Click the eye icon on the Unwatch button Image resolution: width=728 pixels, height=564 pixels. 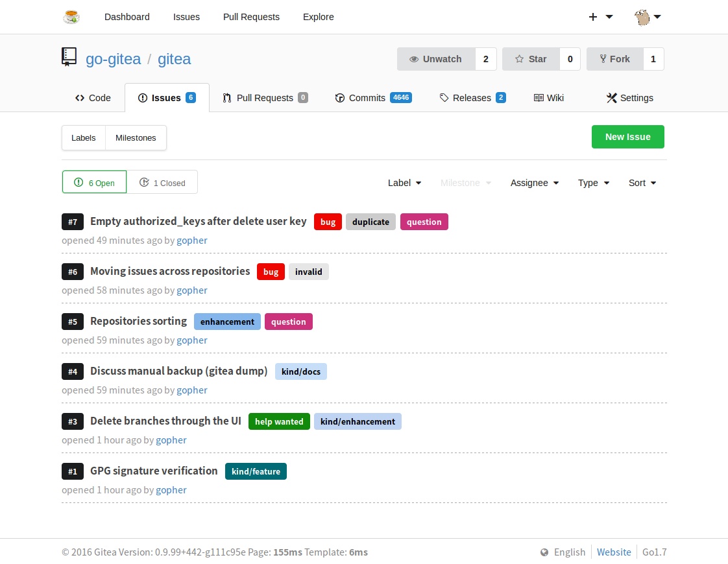(x=414, y=59)
